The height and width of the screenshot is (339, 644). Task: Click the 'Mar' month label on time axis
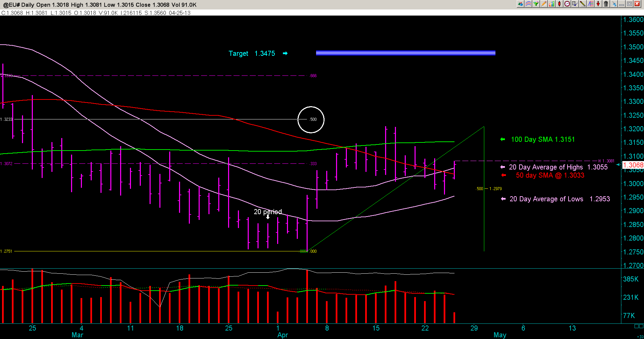(x=77, y=335)
